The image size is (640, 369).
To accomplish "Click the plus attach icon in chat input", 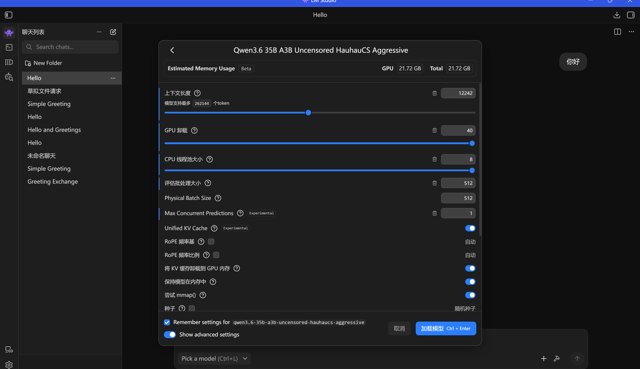I will coord(544,358).
